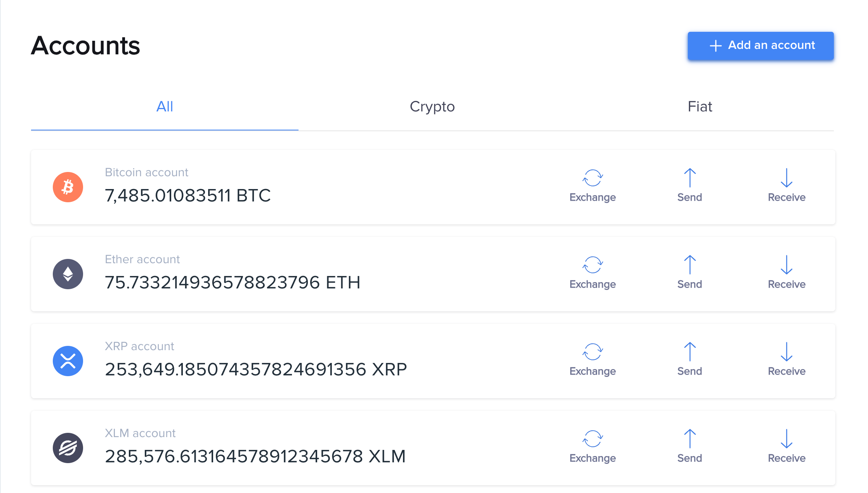Send from the XRP account
Screen dimensions: 868x493
[689, 359]
